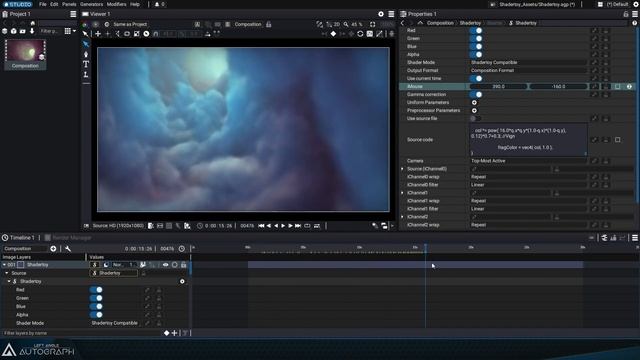This screenshot has height=360, width=640.
Task: Switch to the Render Manager tab
Action: coord(68,238)
